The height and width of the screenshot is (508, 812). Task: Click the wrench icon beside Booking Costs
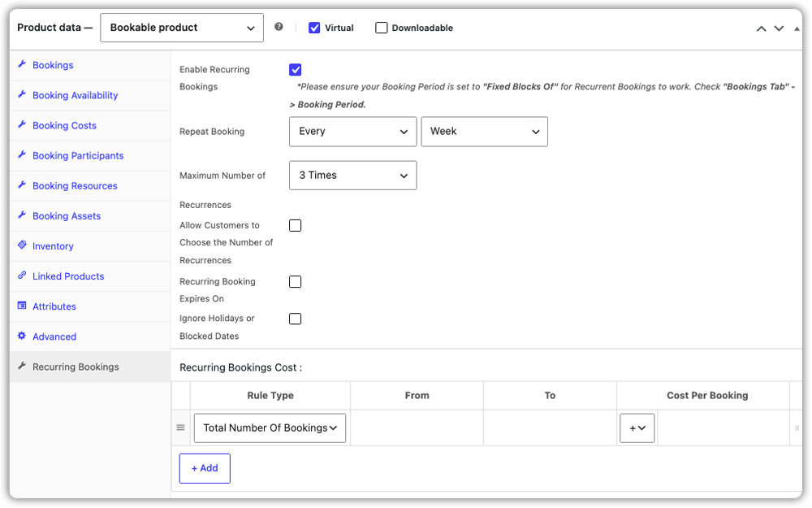[x=22, y=124]
